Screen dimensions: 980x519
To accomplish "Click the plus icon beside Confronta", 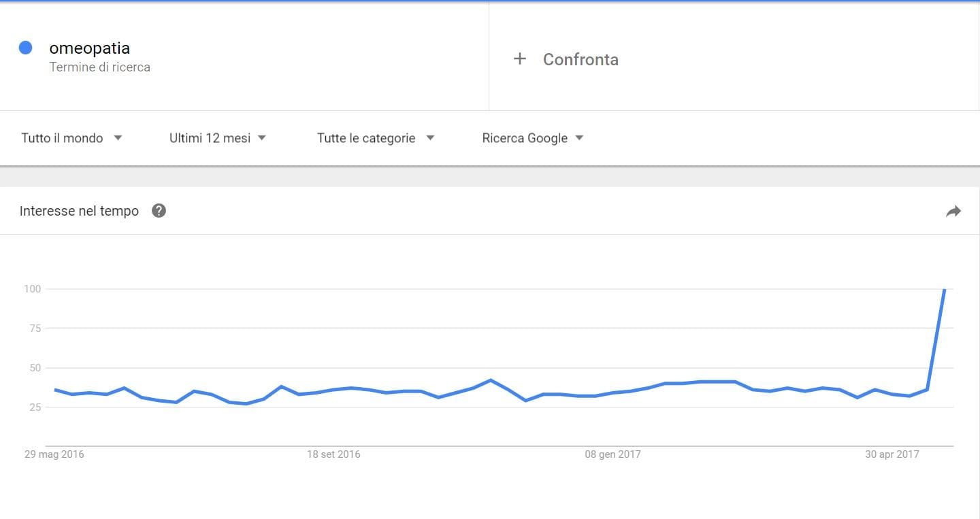I will (520, 59).
